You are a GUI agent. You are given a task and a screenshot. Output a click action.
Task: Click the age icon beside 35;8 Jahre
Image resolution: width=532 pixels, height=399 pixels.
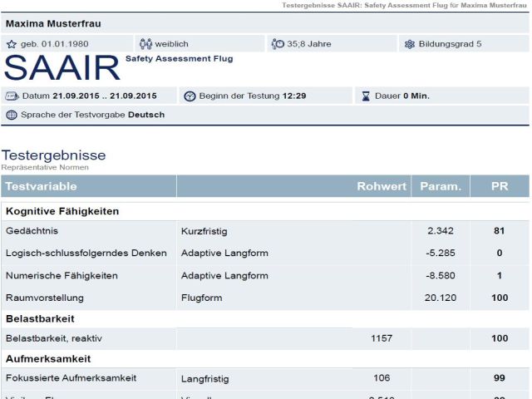[278, 44]
